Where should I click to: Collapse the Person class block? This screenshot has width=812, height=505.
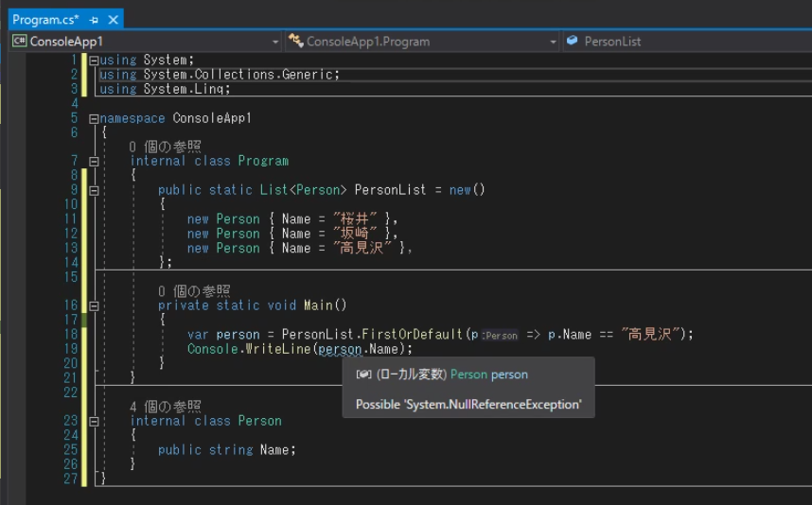[94, 421]
